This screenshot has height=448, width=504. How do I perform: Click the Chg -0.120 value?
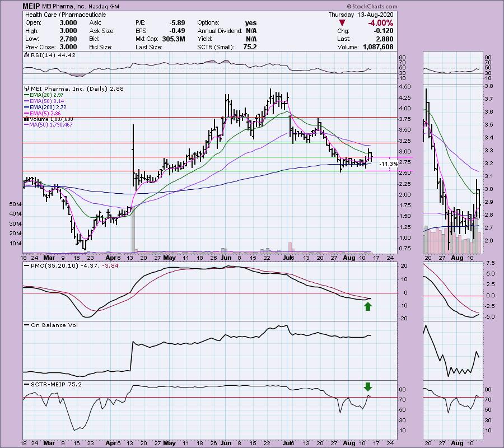coord(384,31)
